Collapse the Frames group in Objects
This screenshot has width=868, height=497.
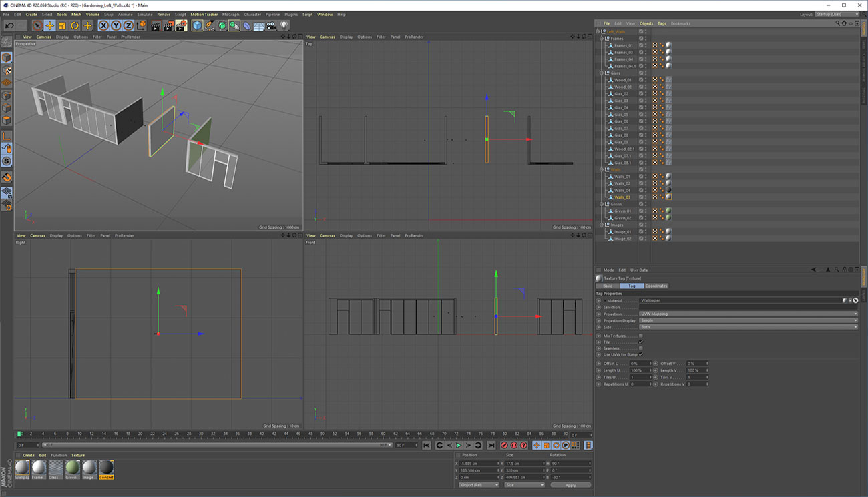[602, 39]
